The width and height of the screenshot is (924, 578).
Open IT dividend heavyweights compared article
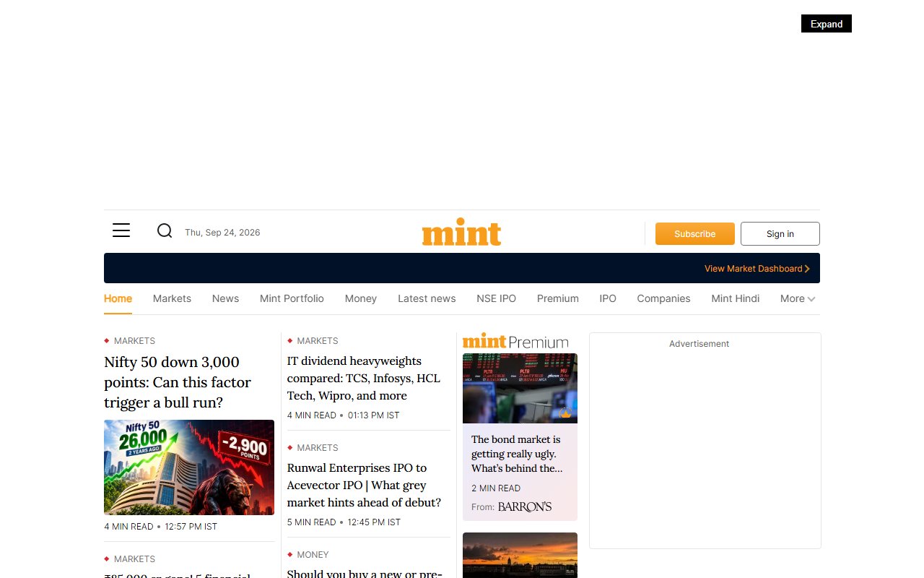[x=363, y=378]
